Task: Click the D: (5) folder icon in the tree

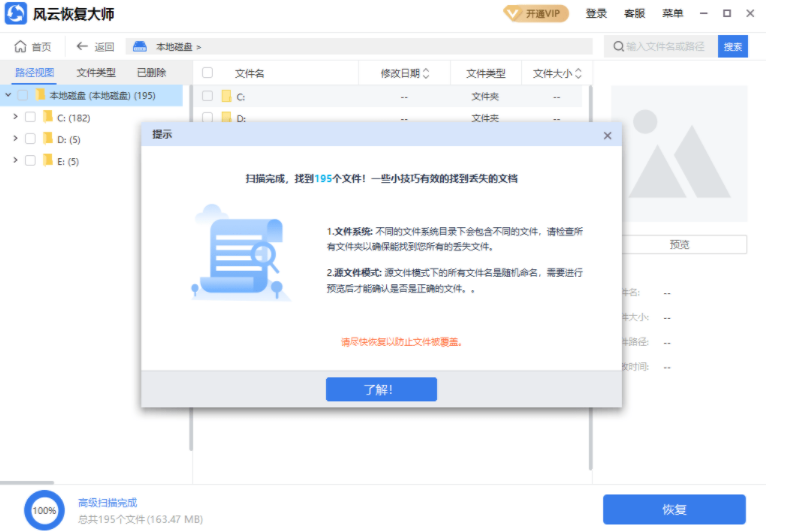Action: (48, 138)
